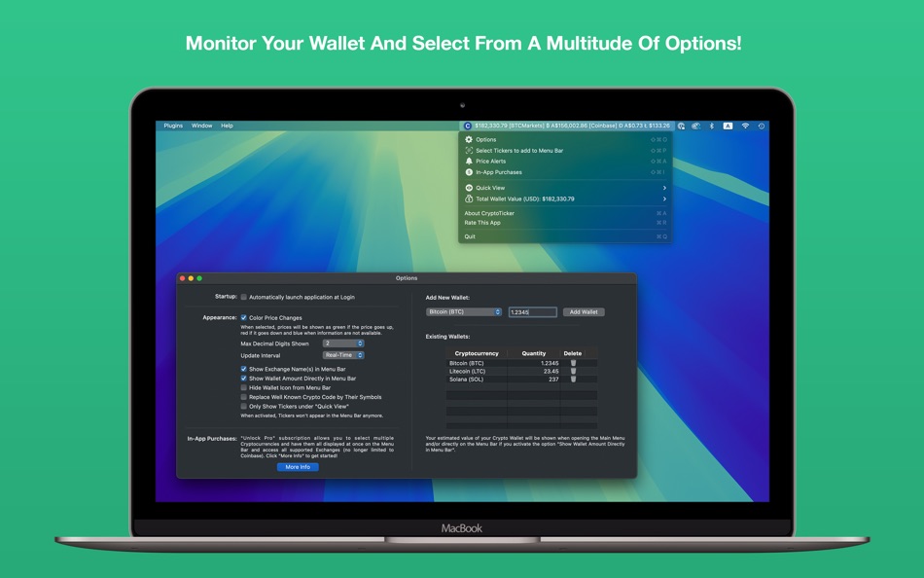The image size is (924, 578).
Task: Delete the Litecoin (LTC) wallet via trash icon
Action: [x=573, y=372]
